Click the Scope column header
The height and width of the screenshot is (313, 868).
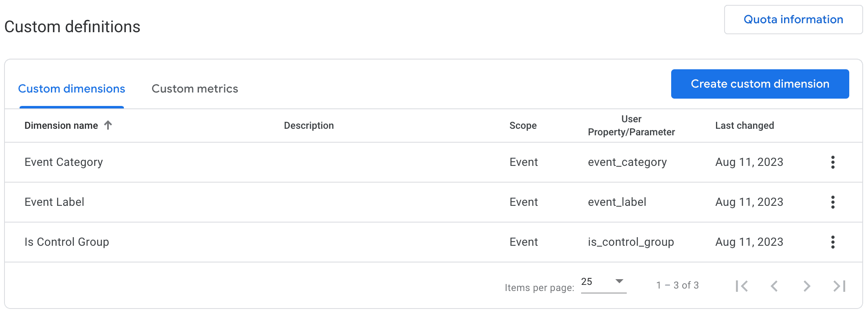coord(523,126)
